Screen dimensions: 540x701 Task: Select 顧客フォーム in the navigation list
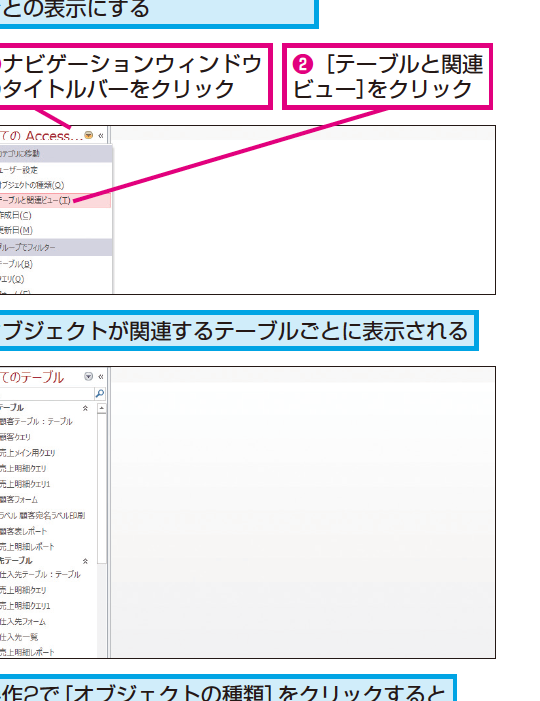19,500
